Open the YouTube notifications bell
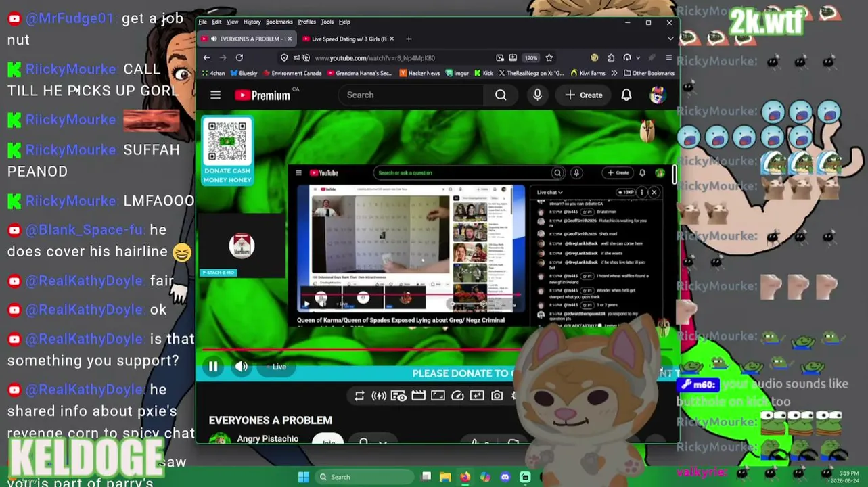The image size is (868, 487). coord(626,95)
